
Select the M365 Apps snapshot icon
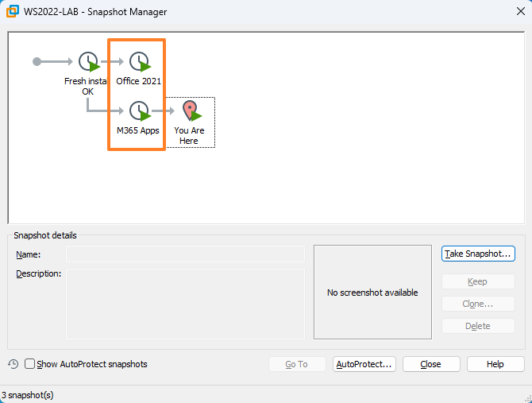pyautogui.click(x=140, y=111)
